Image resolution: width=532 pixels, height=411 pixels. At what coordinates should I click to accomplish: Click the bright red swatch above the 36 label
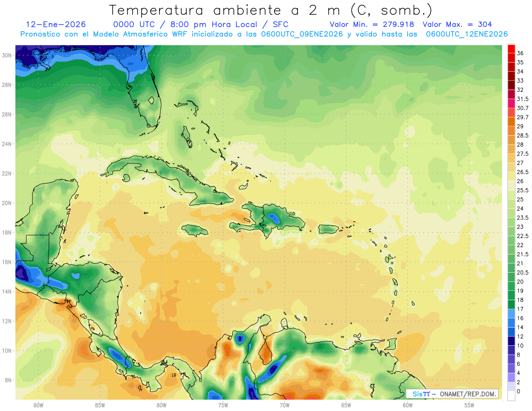coord(511,49)
